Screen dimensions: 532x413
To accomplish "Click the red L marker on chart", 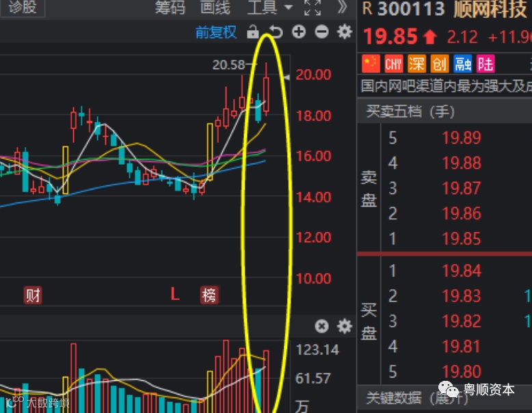I will click(x=175, y=294).
